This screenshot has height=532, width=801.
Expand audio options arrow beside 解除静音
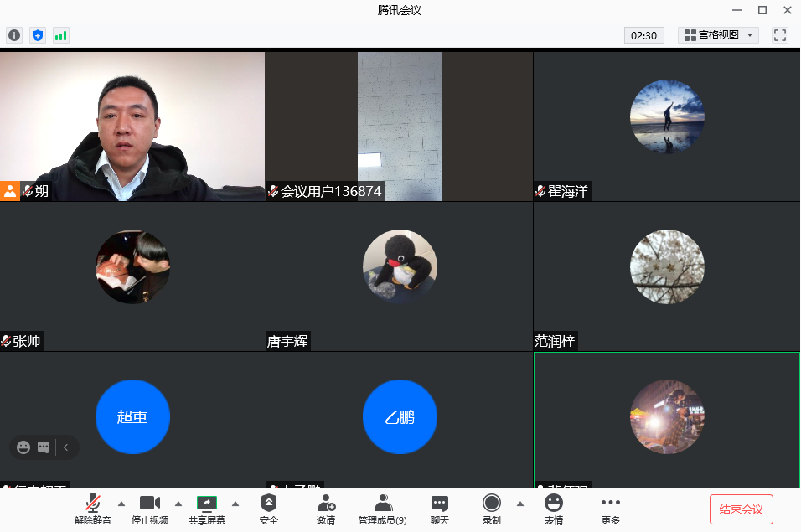pos(121,504)
